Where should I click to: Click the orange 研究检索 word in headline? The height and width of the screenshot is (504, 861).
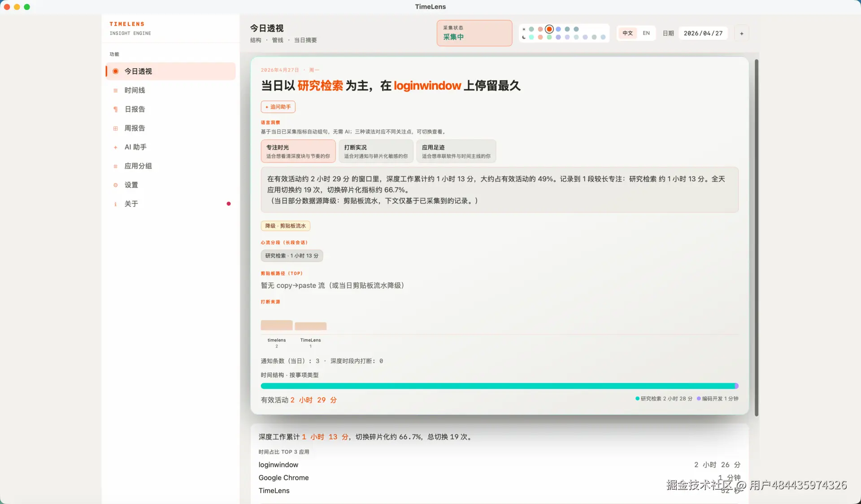[320, 86]
